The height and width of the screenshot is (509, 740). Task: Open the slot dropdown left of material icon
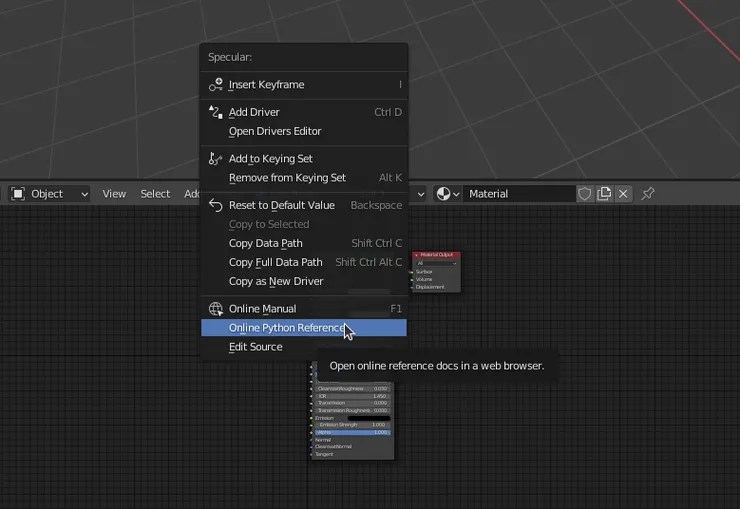420,194
